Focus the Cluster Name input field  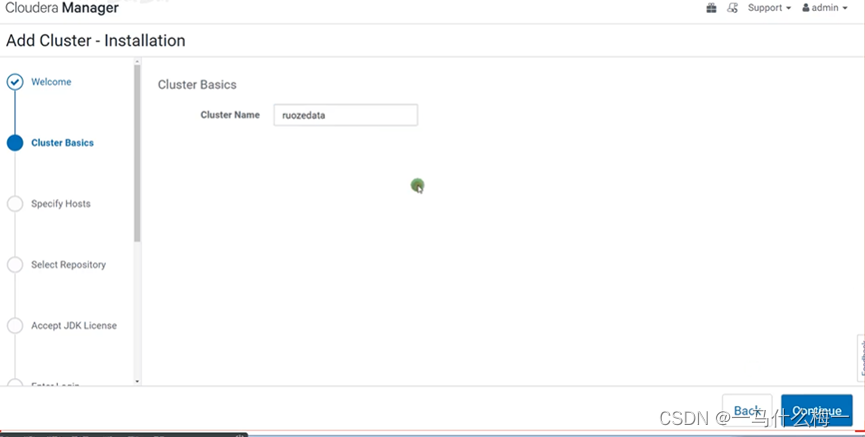pyautogui.click(x=345, y=115)
